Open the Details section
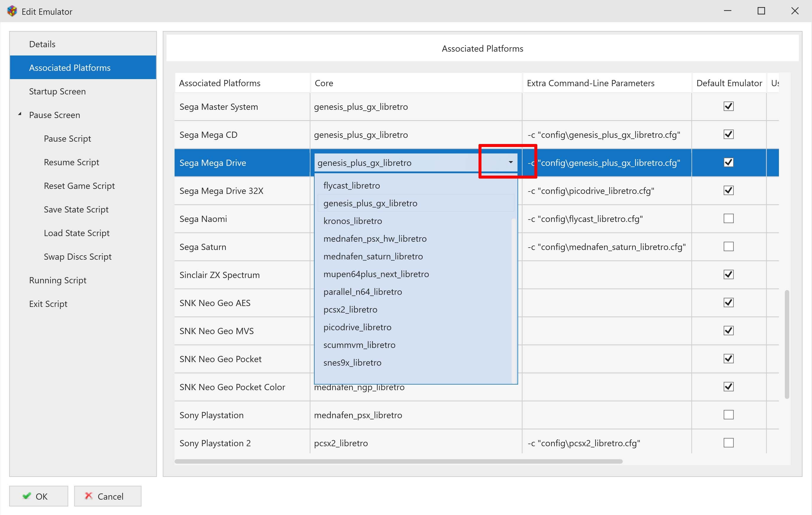The width and height of the screenshot is (812, 515). [83, 44]
